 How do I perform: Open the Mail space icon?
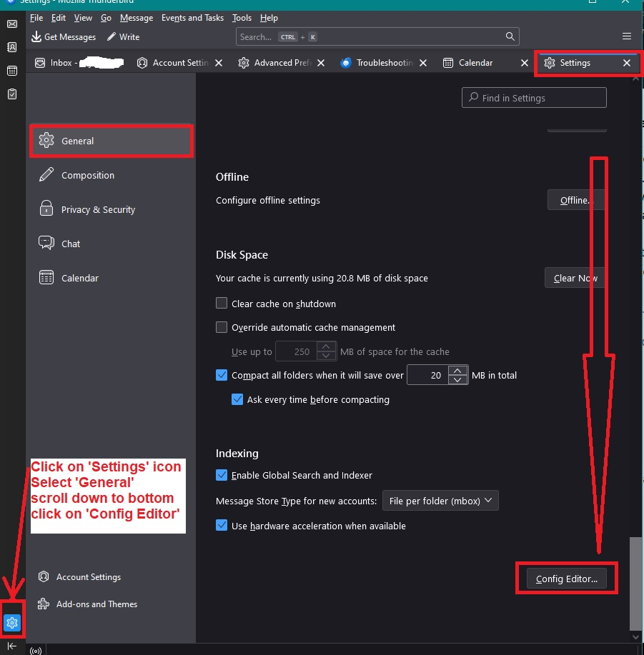tap(12, 24)
